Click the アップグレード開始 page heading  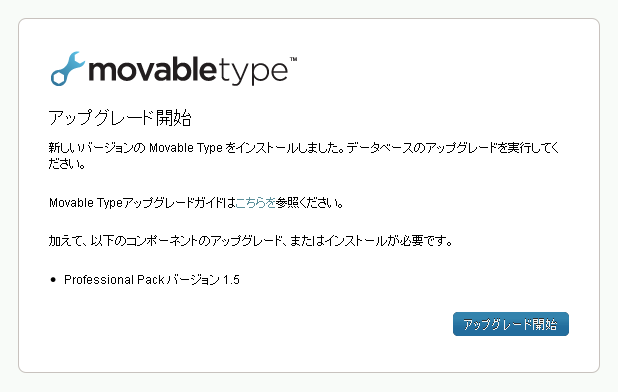tap(120, 118)
